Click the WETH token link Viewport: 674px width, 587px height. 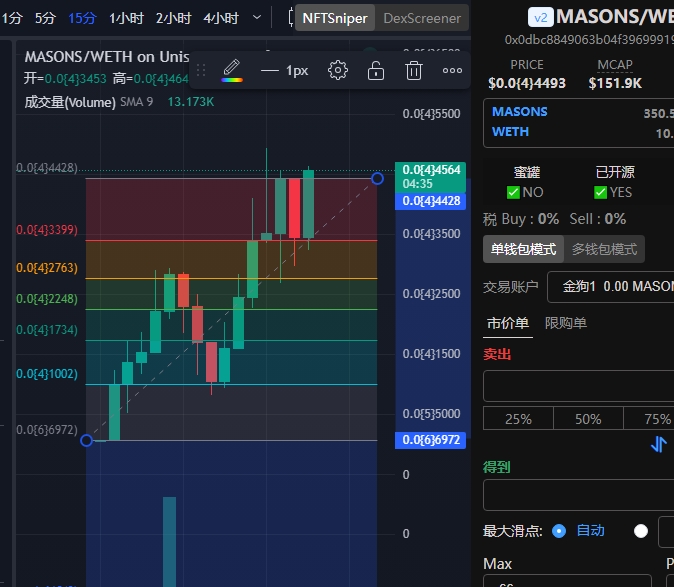coord(510,131)
